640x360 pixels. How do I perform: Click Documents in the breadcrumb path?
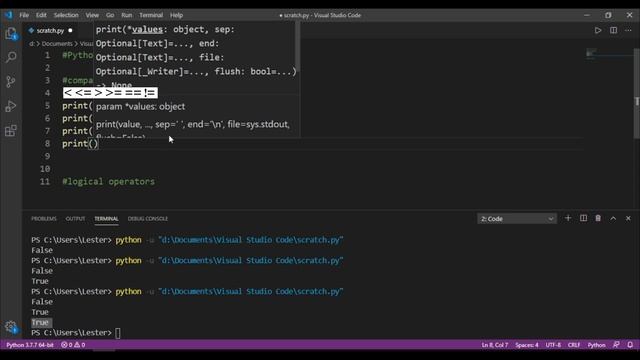57,44
